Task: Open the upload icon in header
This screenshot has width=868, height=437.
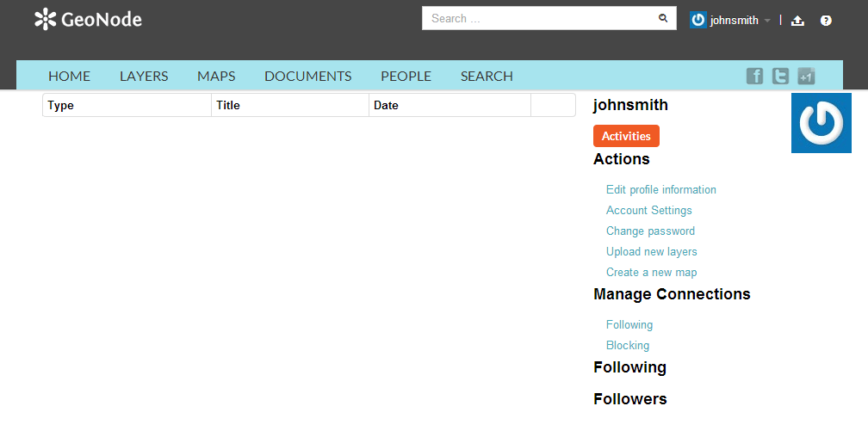Action: tap(797, 21)
